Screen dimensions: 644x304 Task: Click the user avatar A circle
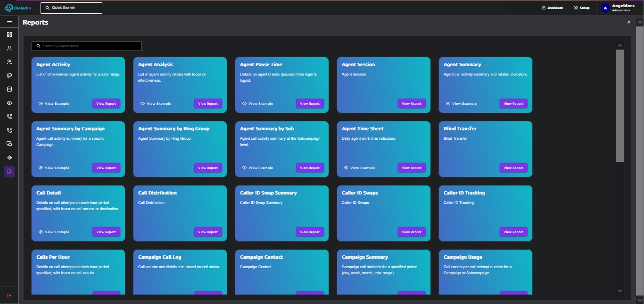pos(605,8)
